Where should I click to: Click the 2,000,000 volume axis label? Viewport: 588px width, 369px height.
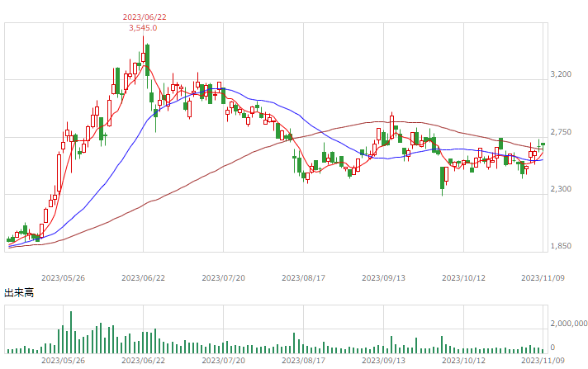[569, 324]
